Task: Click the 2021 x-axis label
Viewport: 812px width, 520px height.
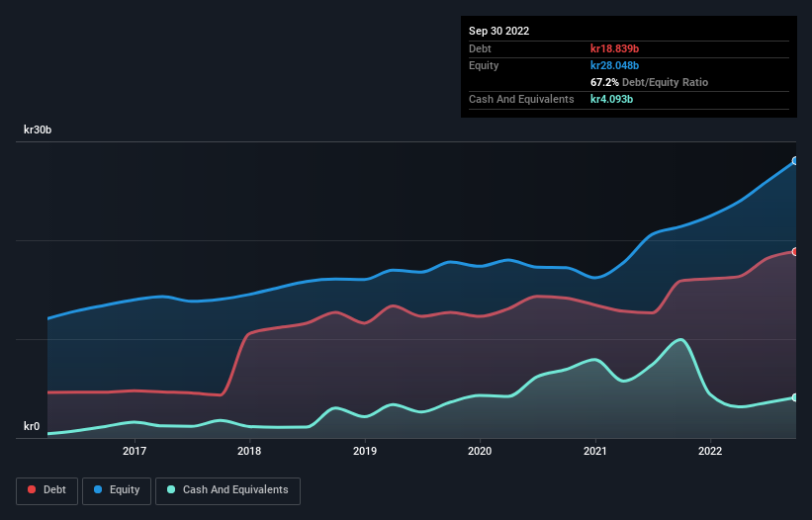Action: [595, 451]
